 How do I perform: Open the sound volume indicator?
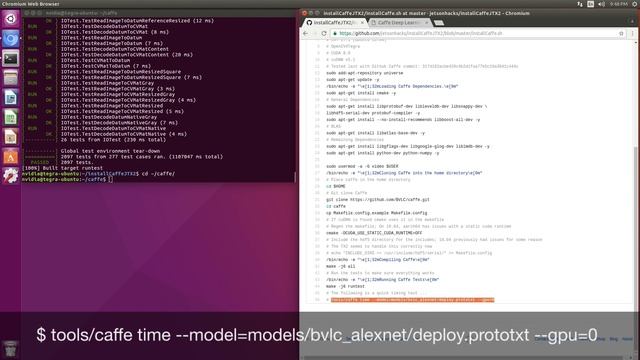pyautogui.click(x=601, y=4)
